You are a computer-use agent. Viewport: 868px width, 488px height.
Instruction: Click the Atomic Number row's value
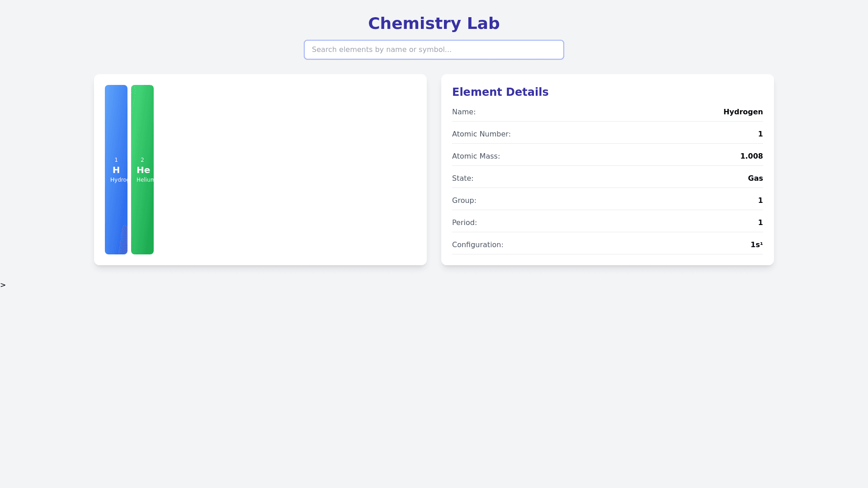tap(760, 134)
